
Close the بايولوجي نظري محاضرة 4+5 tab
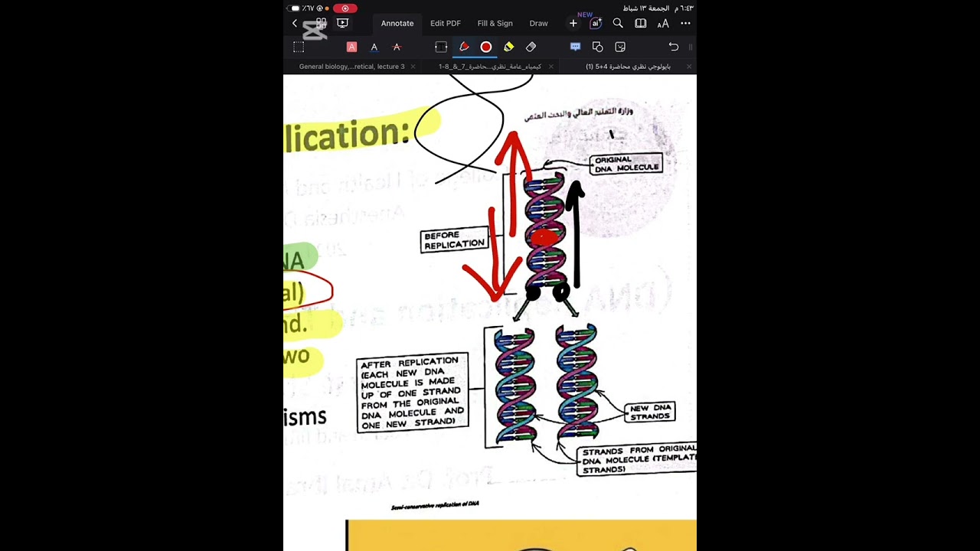click(x=688, y=67)
